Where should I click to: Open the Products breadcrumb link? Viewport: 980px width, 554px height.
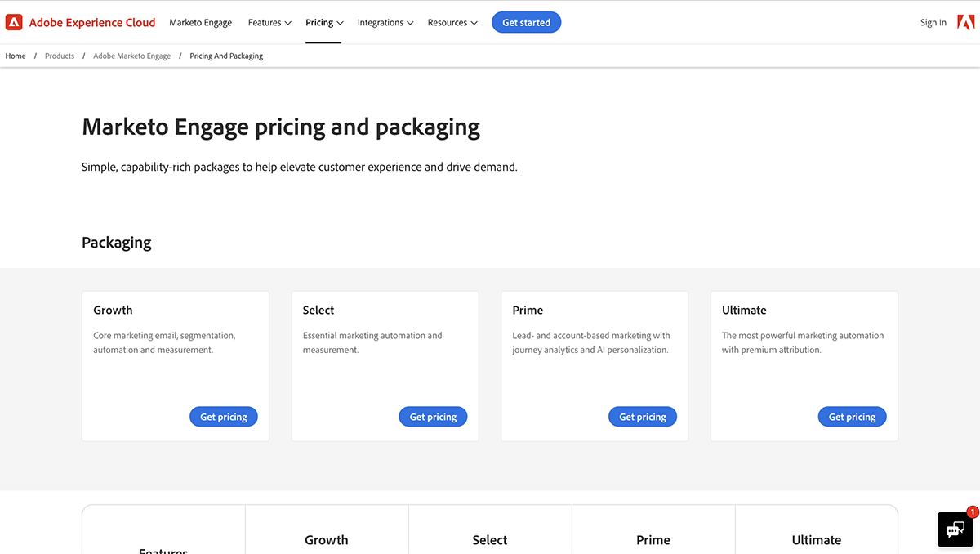[60, 56]
